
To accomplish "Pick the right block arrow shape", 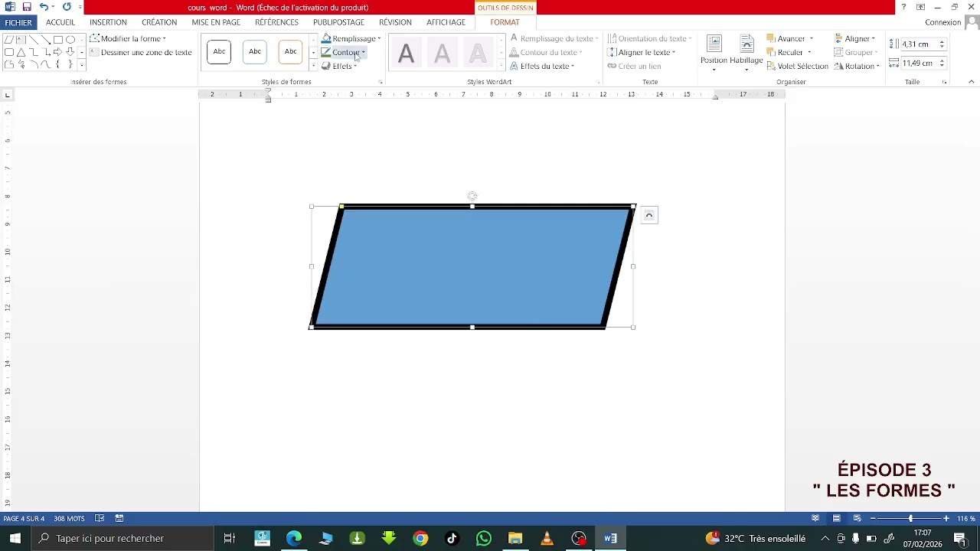I will coord(58,52).
